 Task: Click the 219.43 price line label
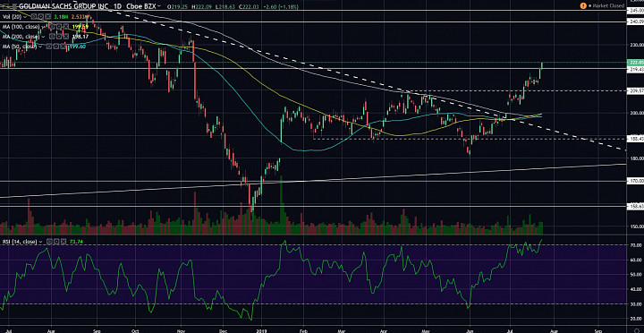click(635, 70)
